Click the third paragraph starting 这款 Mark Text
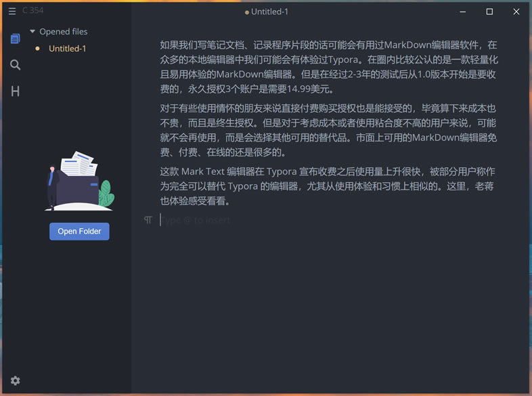The image size is (532, 396). [x=328, y=186]
